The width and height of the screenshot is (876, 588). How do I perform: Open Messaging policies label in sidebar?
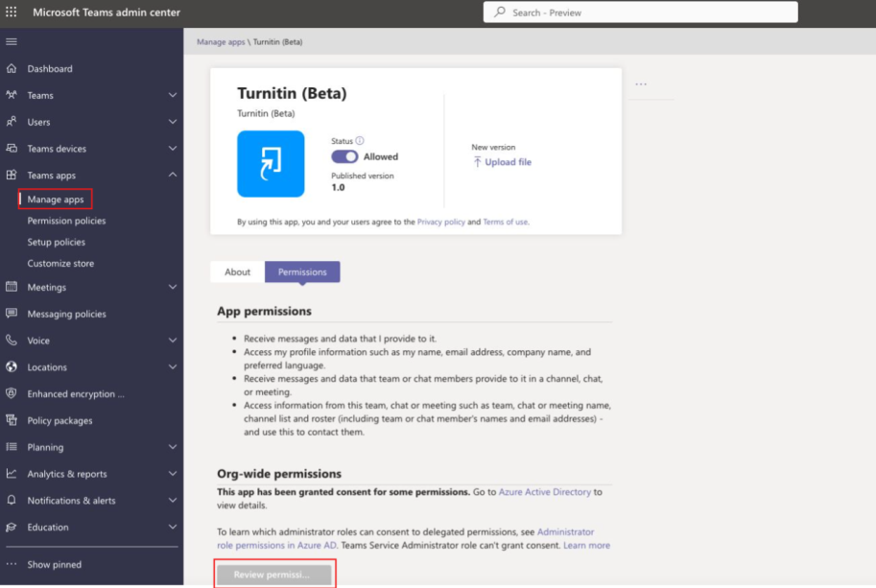pos(66,314)
